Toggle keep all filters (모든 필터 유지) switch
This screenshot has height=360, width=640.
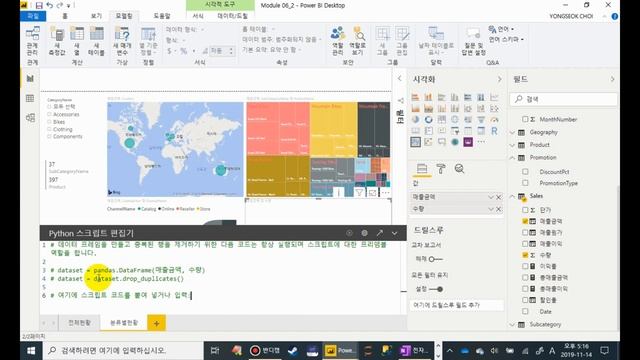[436, 289]
